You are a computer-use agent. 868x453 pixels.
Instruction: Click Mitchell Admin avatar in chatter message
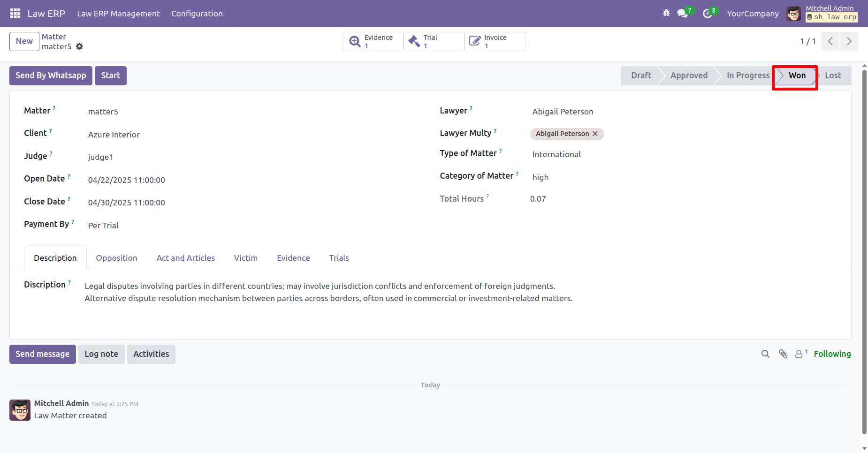tap(20, 410)
